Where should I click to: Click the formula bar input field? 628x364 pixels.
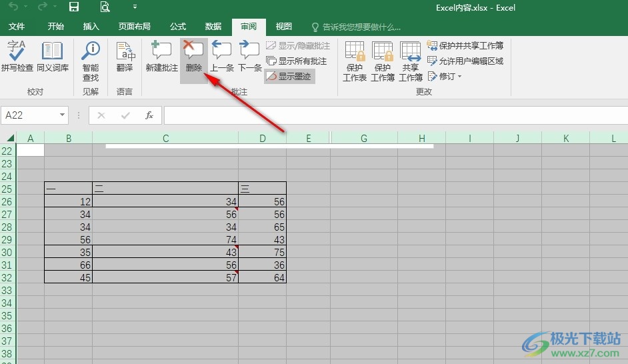pyautogui.click(x=393, y=115)
